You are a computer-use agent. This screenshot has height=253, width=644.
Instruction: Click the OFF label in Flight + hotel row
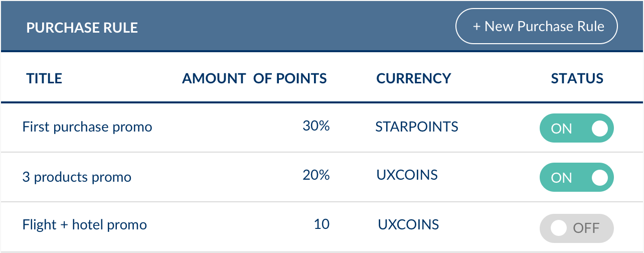(586, 228)
